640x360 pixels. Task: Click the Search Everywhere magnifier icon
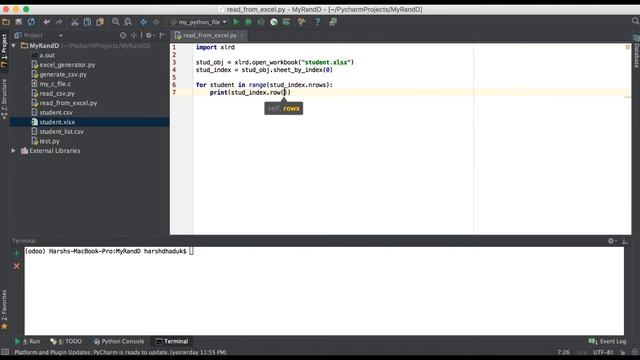[x=635, y=21]
